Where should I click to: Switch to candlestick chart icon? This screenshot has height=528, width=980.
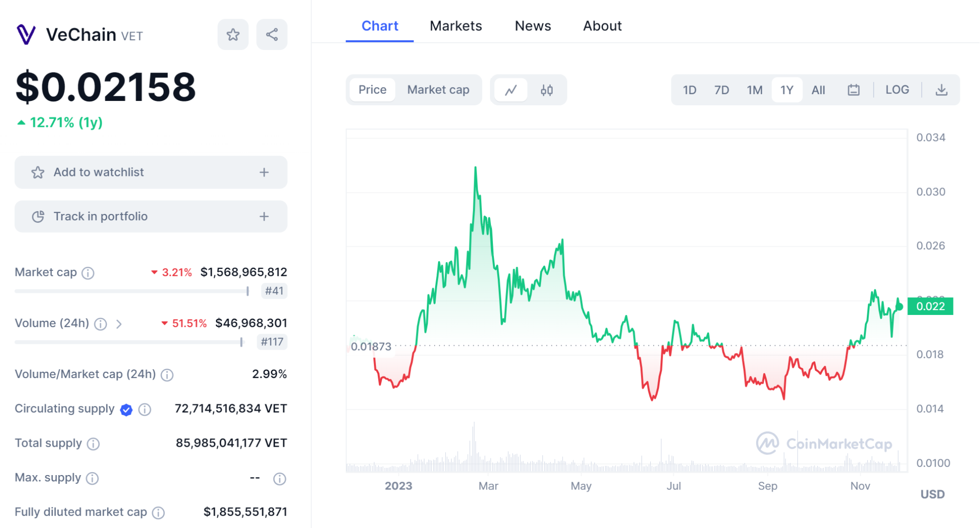point(547,90)
